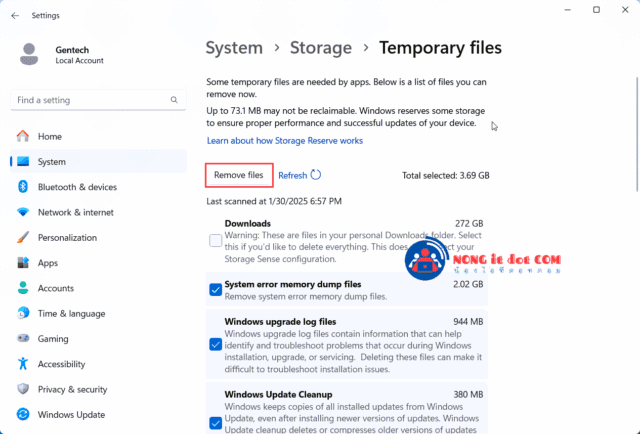The height and width of the screenshot is (434, 640).
Task: Click the Apps icon in sidebar
Action: (x=23, y=263)
